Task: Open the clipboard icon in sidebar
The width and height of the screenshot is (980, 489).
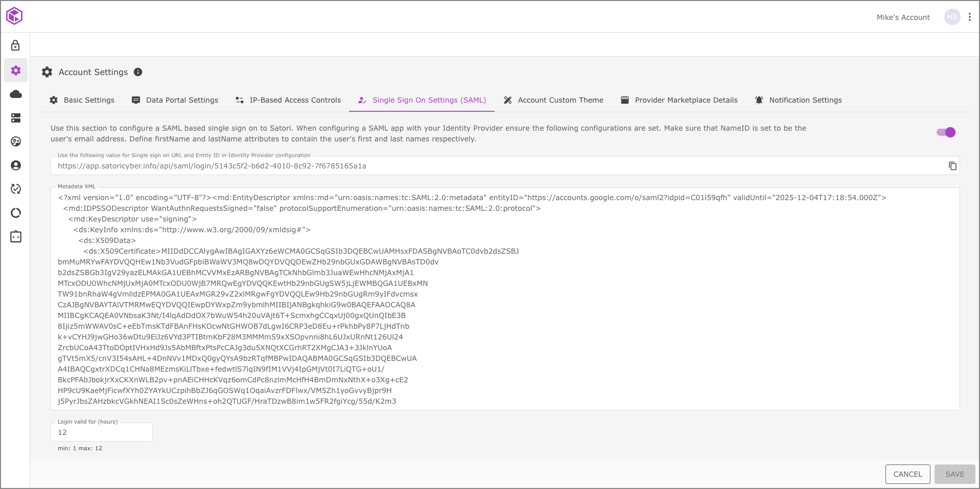Action: tap(16, 237)
